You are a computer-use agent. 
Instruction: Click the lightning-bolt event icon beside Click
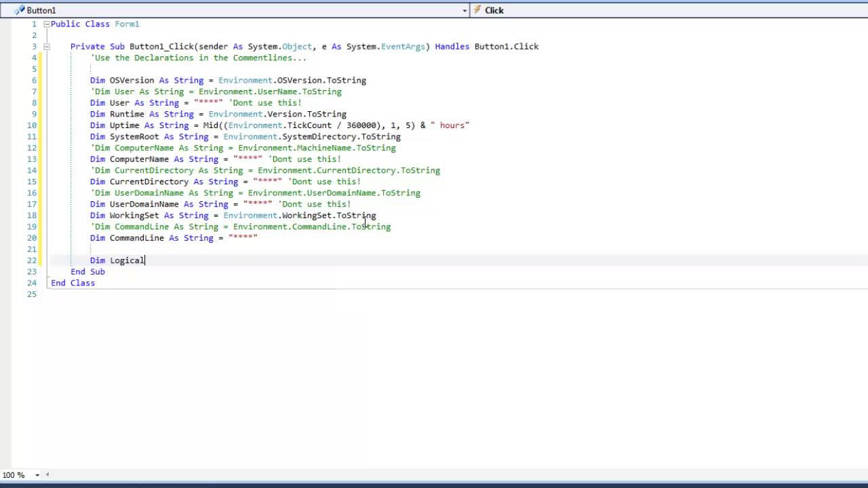pyautogui.click(x=477, y=10)
